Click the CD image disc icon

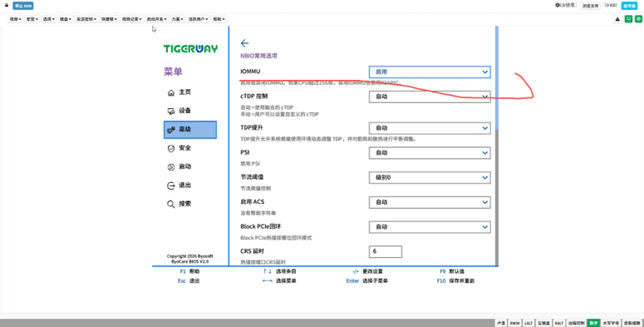pos(558,5)
